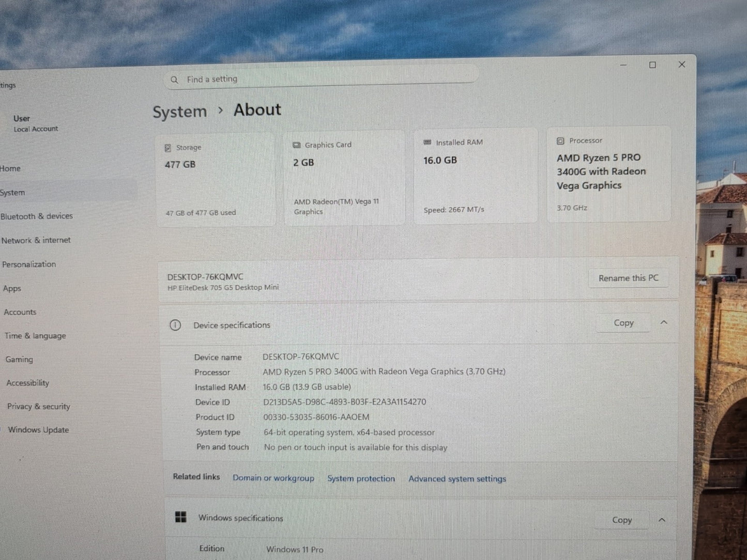Open Windows Update page
Image resolution: width=747 pixels, height=560 pixels.
point(38,430)
